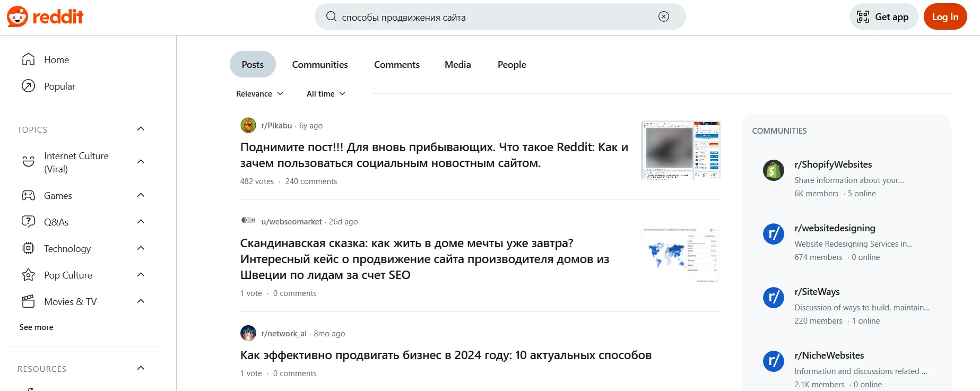Screen dimensions: 980x391
Task: Click the Technology chip icon
Action: point(28,248)
